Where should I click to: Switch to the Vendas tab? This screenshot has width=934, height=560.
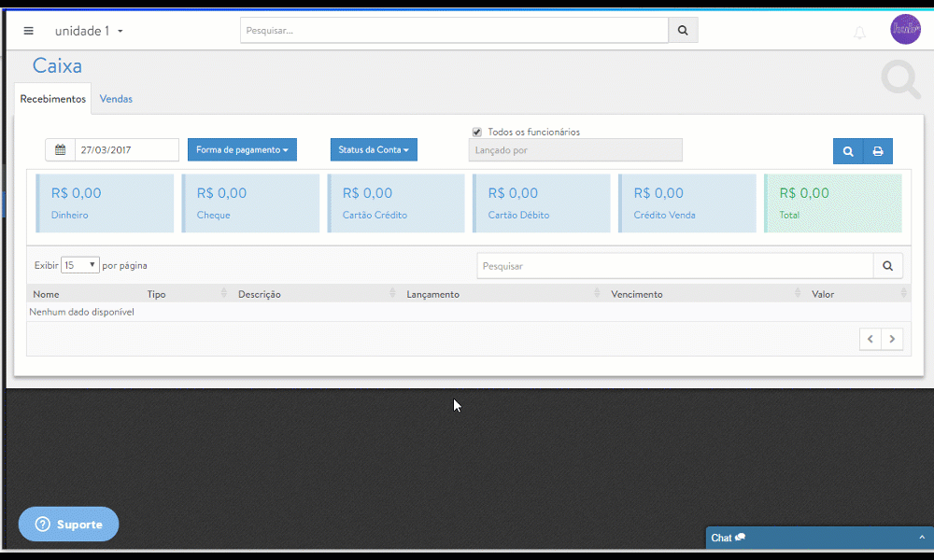(116, 99)
